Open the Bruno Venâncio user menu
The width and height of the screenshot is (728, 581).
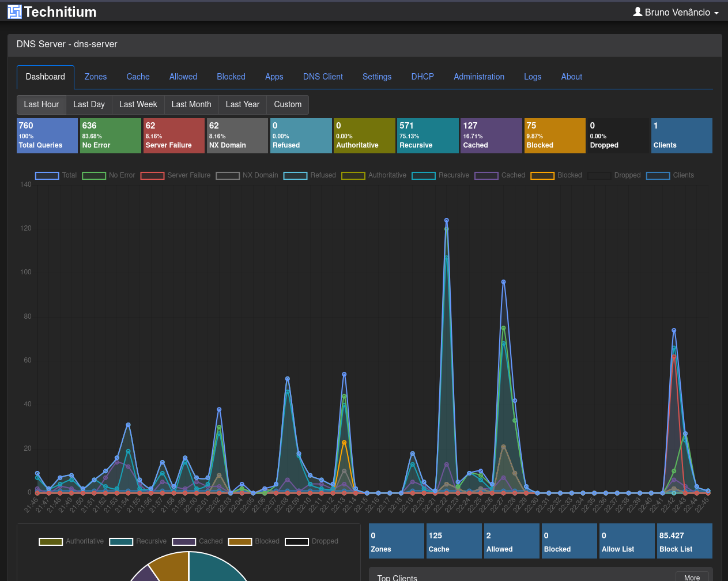click(676, 12)
